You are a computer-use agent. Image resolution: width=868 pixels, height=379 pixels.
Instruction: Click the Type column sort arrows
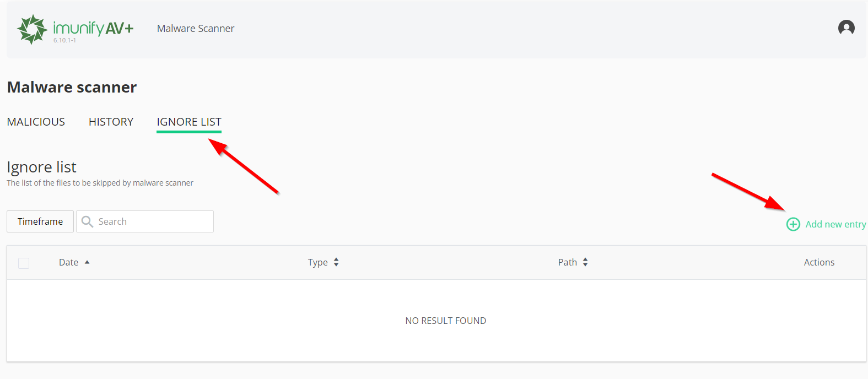click(336, 262)
